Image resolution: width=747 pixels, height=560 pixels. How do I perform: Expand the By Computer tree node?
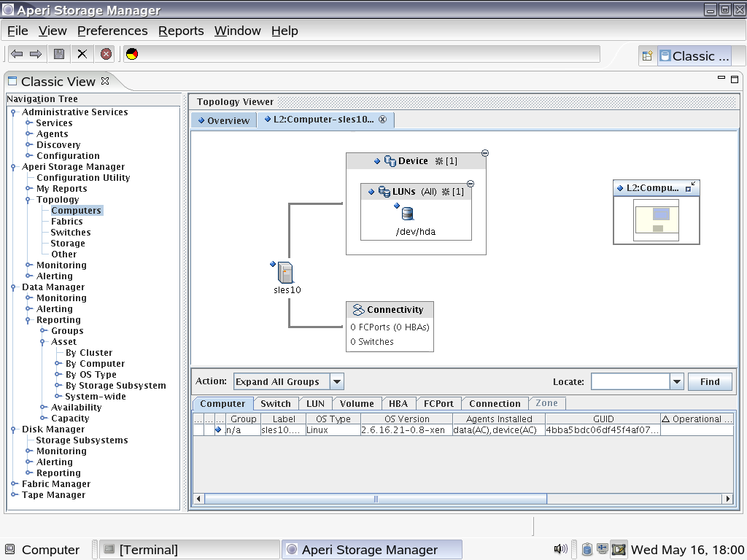click(58, 363)
